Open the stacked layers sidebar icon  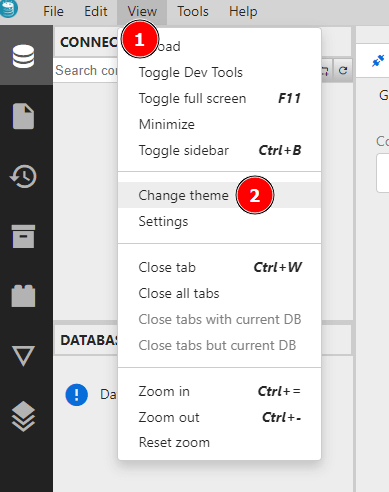coord(23,416)
